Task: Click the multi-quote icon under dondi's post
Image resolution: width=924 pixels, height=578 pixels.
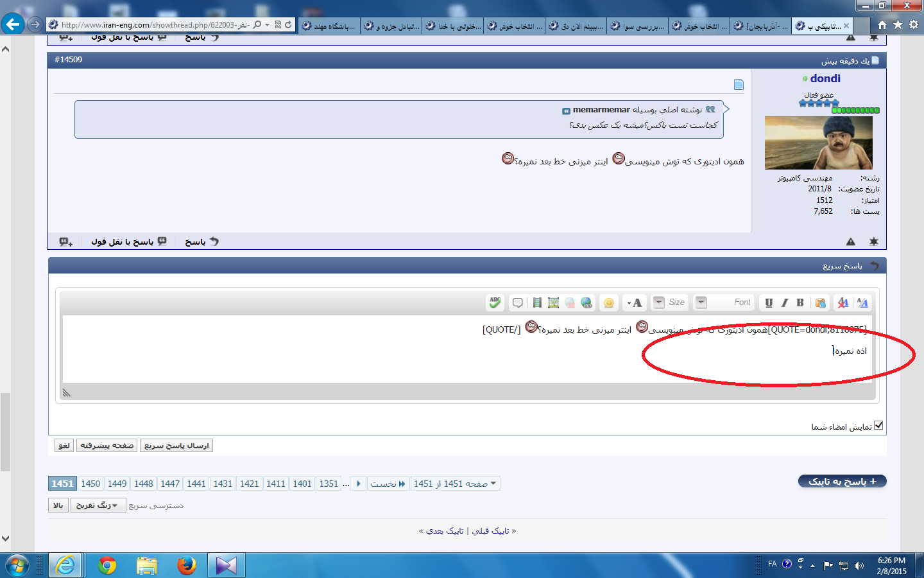Action: click(66, 241)
